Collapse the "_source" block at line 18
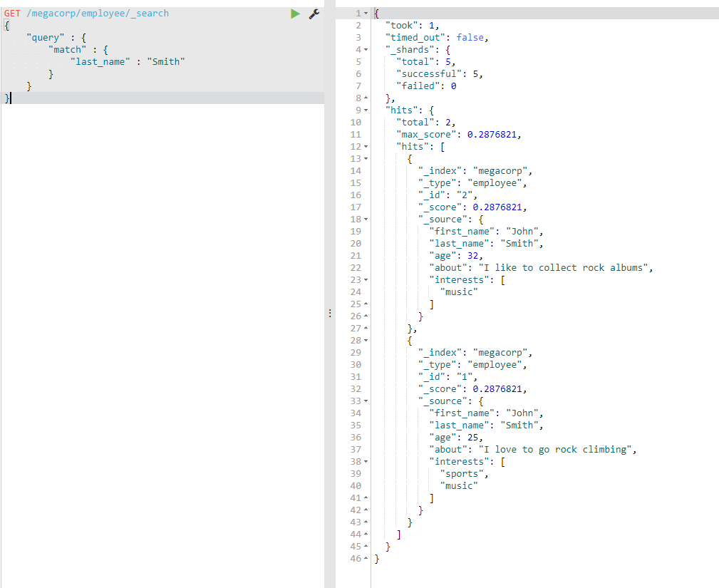This screenshot has width=719, height=588. tap(366, 220)
